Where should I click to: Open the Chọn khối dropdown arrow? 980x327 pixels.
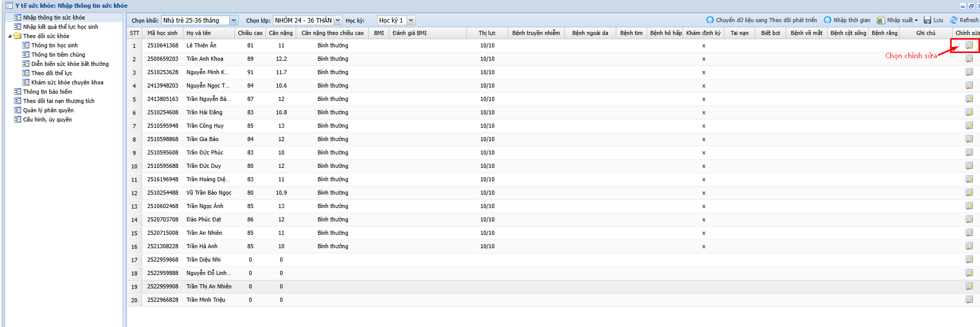click(233, 20)
